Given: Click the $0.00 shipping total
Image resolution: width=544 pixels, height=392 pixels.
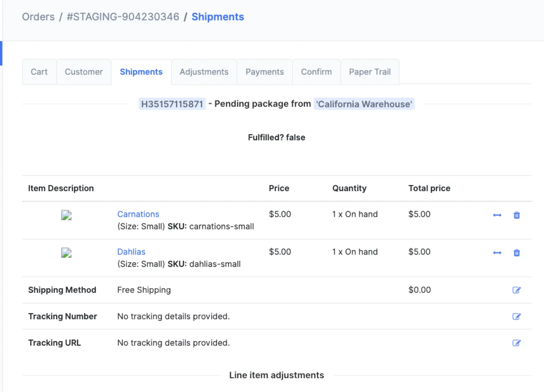Looking at the screenshot, I should coord(420,290).
